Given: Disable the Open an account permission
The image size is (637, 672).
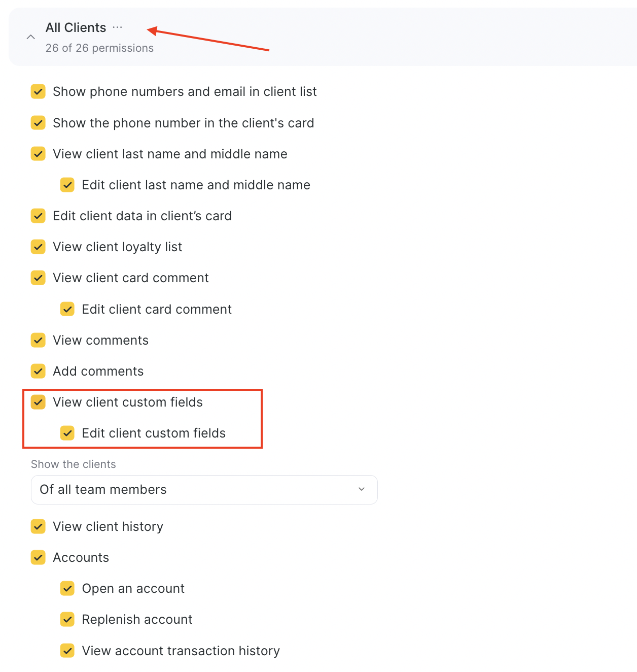Looking at the screenshot, I should click(x=67, y=588).
